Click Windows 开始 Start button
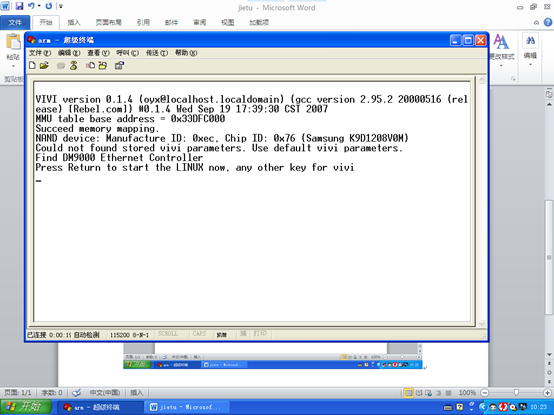The width and height of the screenshot is (554, 415). coord(26,407)
